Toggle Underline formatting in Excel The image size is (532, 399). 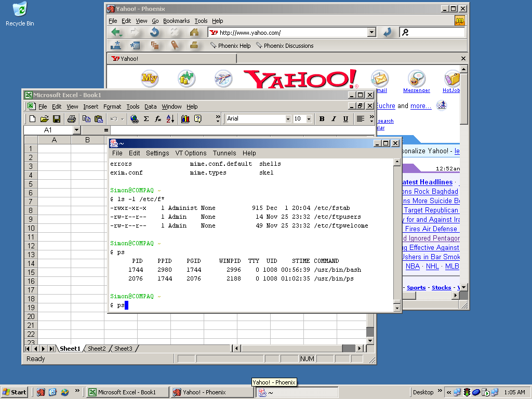tap(345, 119)
